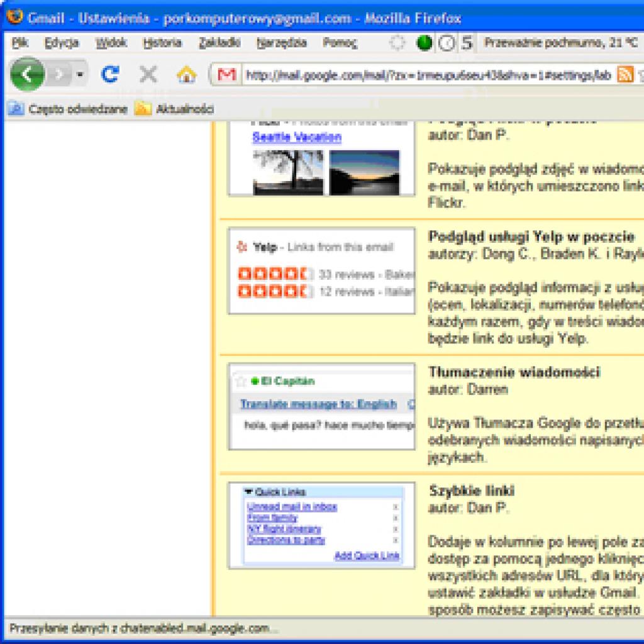Click the Firefox logo in the title bar
The image size is (644, 644).
pyautogui.click(x=15, y=17)
